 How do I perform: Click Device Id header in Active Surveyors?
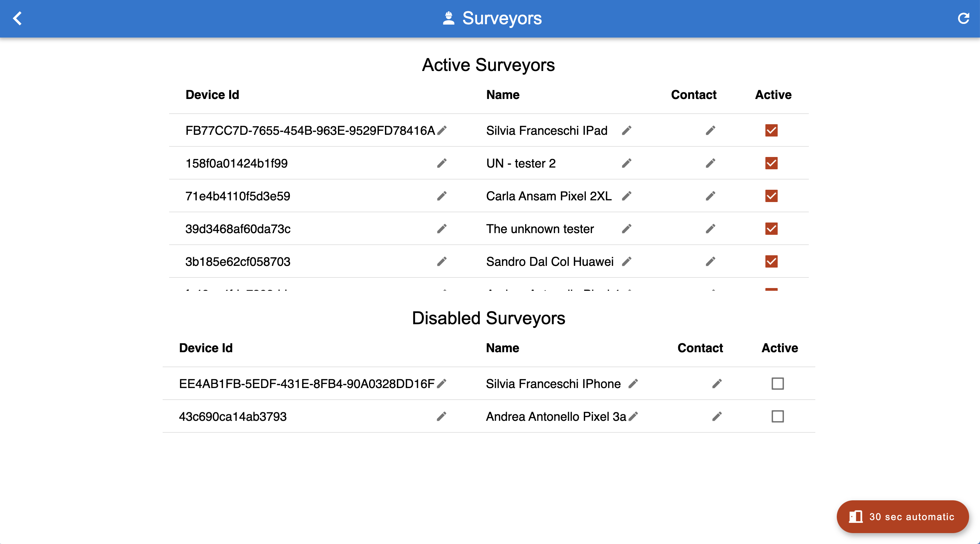pyautogui.click(x=212, y=95)
